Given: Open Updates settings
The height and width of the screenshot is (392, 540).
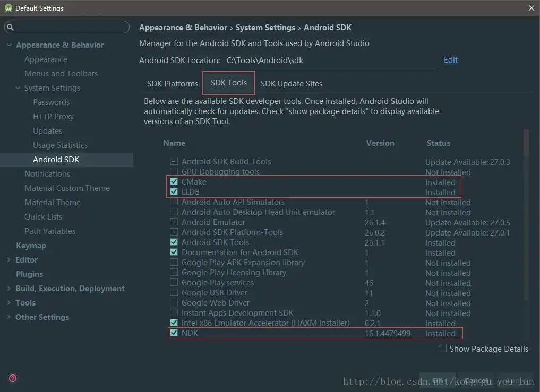Looking at the screenshot, I should [48, 131].
